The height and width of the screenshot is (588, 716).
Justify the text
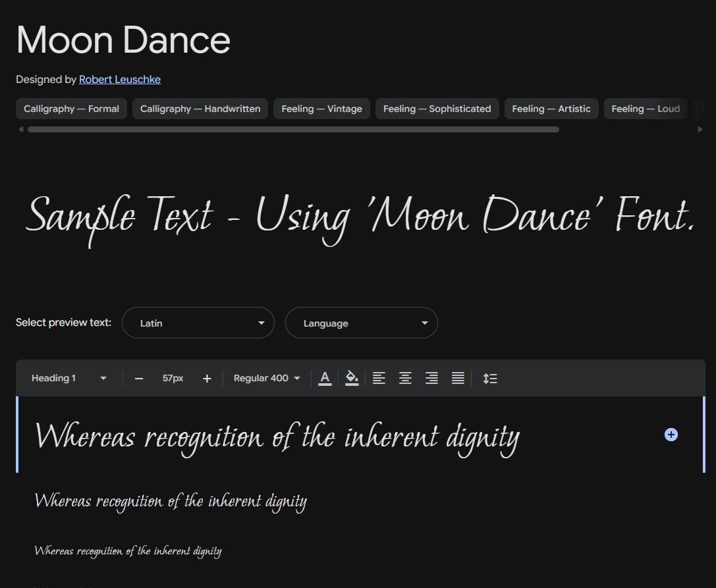(x=458, y=379)
